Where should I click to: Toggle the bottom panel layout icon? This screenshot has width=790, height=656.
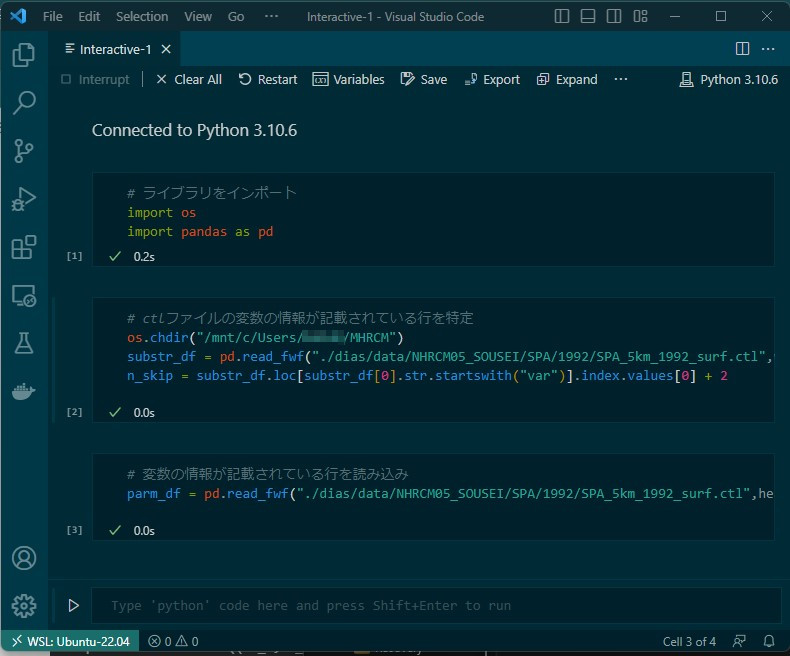pyautogui.click(x=587, y=17)
